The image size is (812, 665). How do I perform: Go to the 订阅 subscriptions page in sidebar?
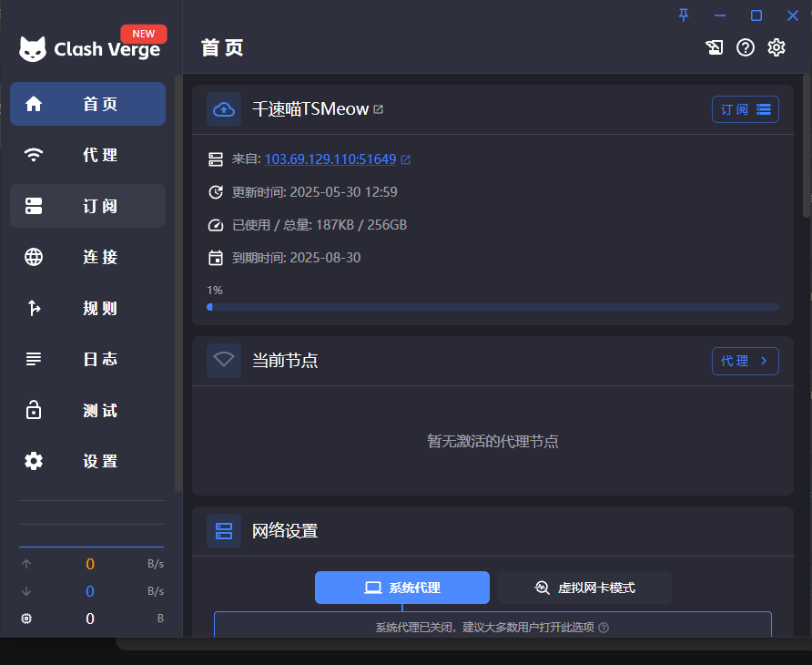[87, 206]
